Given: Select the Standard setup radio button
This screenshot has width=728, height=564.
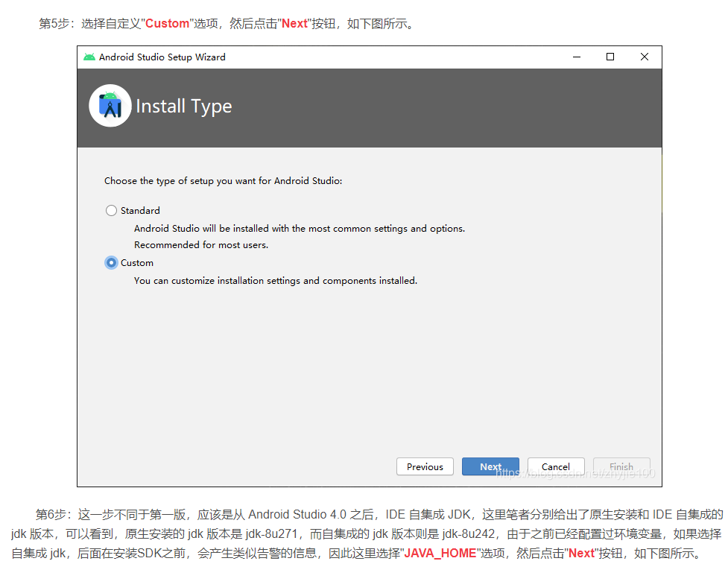Looking at the screenshot, I should [112, 211].
